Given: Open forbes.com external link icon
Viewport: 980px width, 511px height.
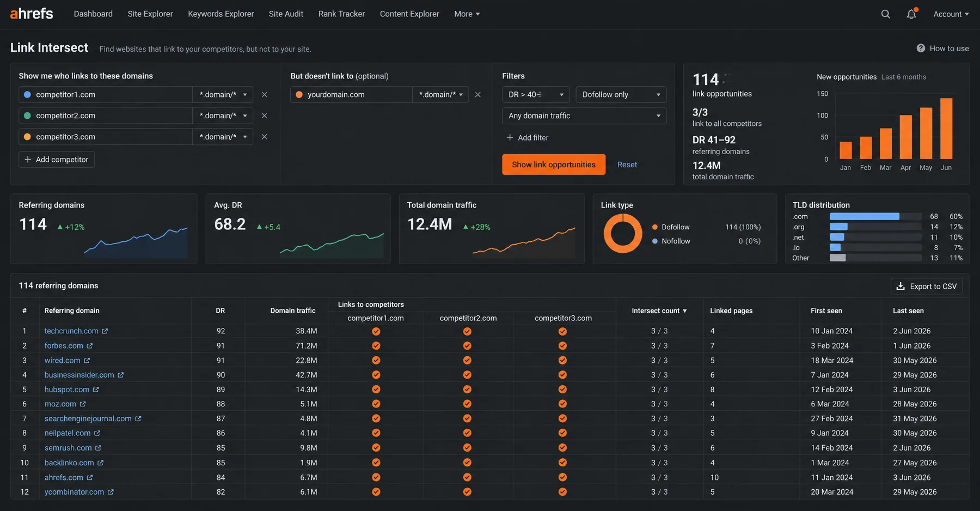Looking at the screenshot, I should tap(90, 346).
